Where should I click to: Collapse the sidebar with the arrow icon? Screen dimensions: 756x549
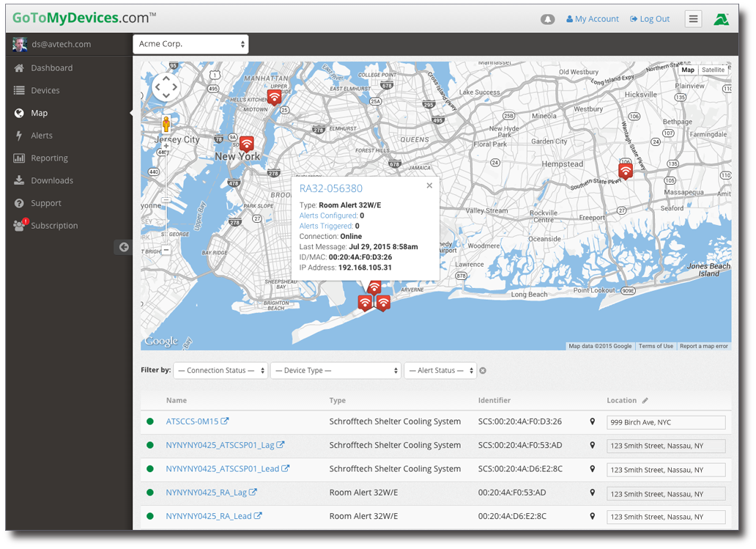coord(124,247)
